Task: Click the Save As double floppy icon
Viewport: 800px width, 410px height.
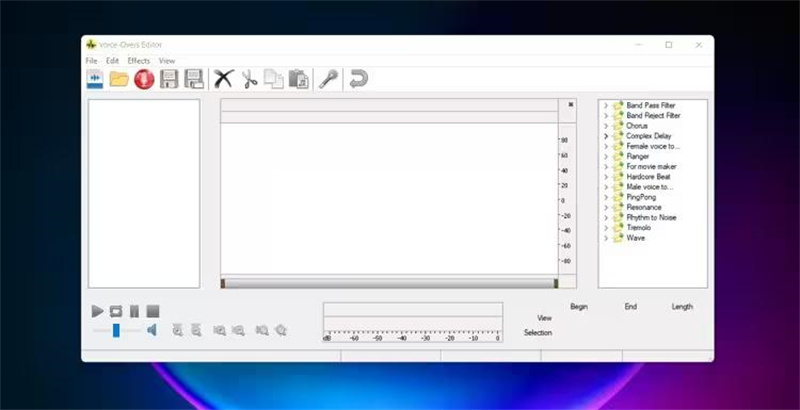Action: tap(194, 79)
